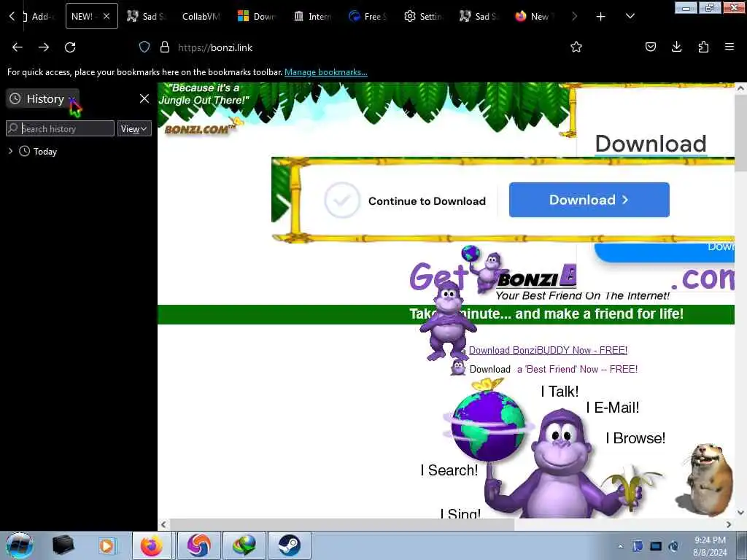Screen dimensions: 747x560
Task: Switch to the New Tab Firefox tab
Action: (x=533, y=16)
